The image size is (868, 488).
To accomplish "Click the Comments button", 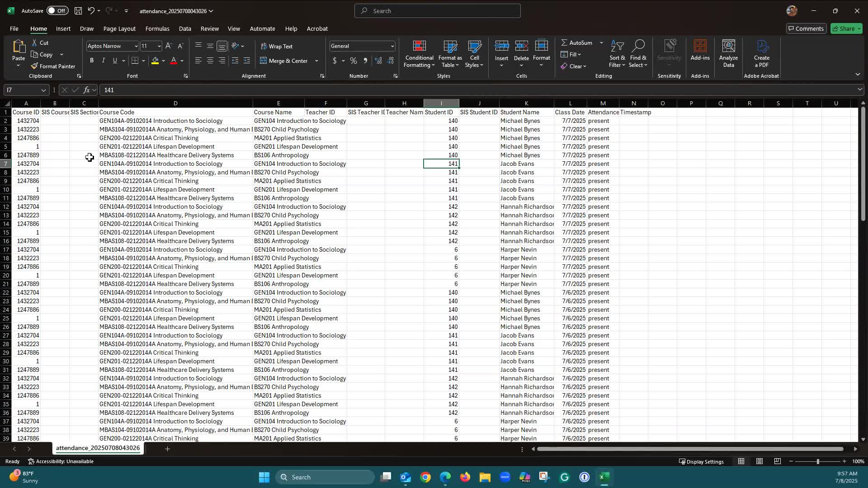I will tap(806, 28).
